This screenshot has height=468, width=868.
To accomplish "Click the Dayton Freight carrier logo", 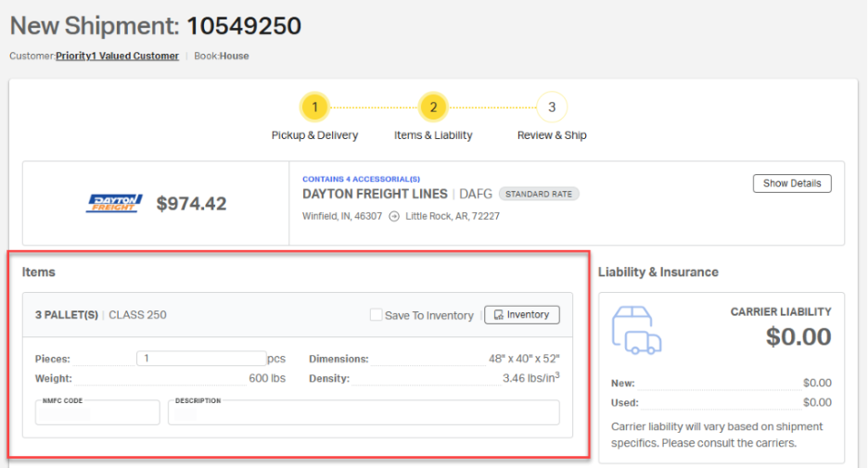I will coord(114,203).
